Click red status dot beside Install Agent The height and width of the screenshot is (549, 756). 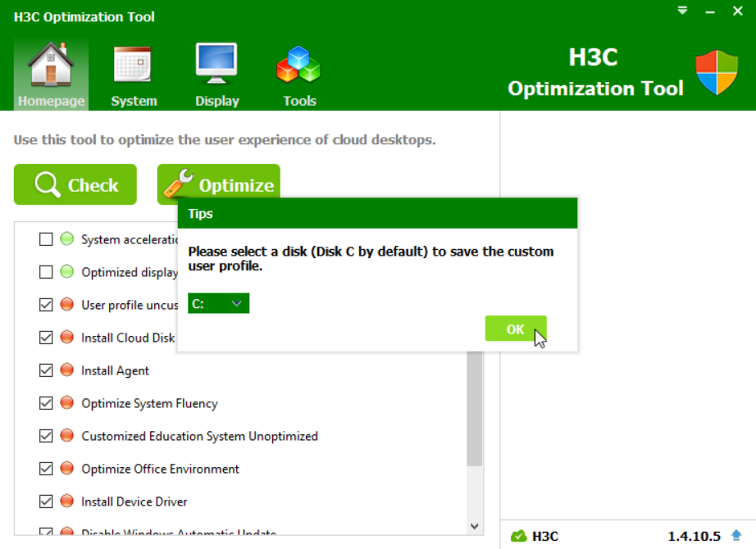(67, 370)
